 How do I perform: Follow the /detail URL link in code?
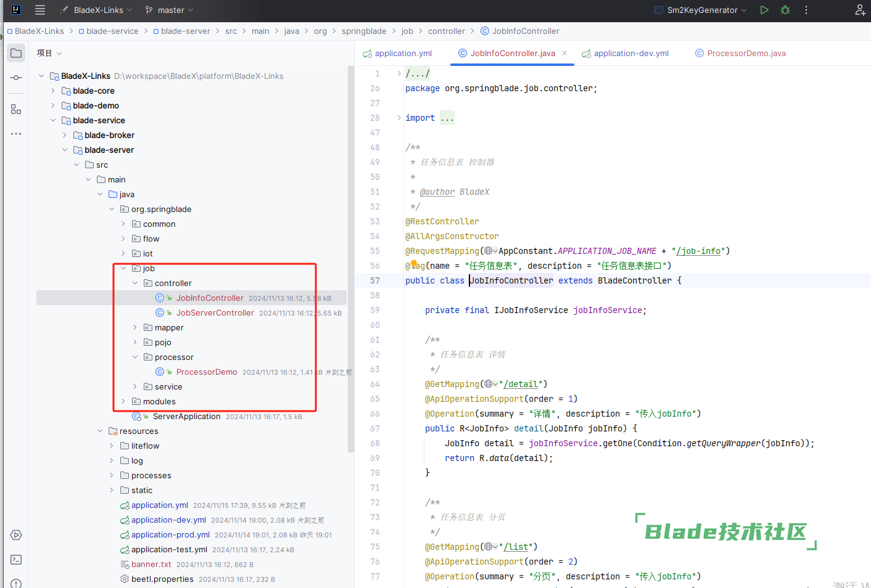521,384
